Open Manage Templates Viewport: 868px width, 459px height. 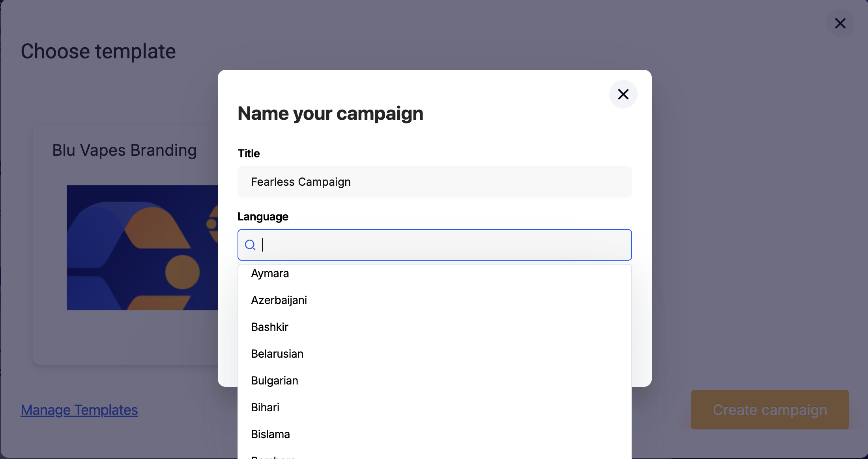pos(79,410)
